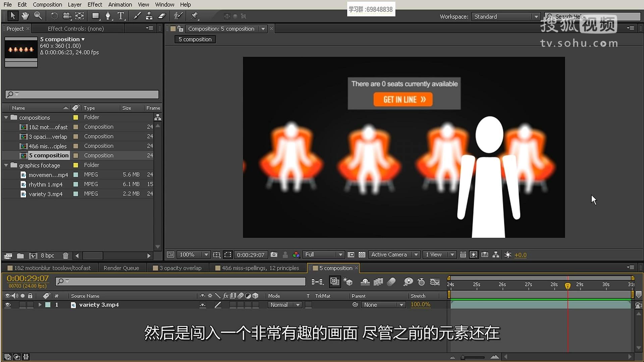This screenshot has height=362, width=644.
Task: Collapse the compositions folder in the Project panel
Action: click(x=6, y=117)
